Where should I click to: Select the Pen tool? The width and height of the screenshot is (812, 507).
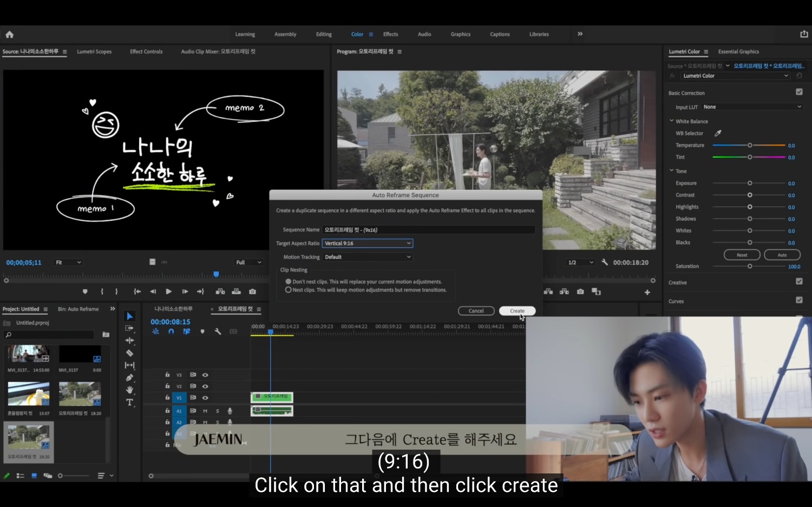(129, 378)
